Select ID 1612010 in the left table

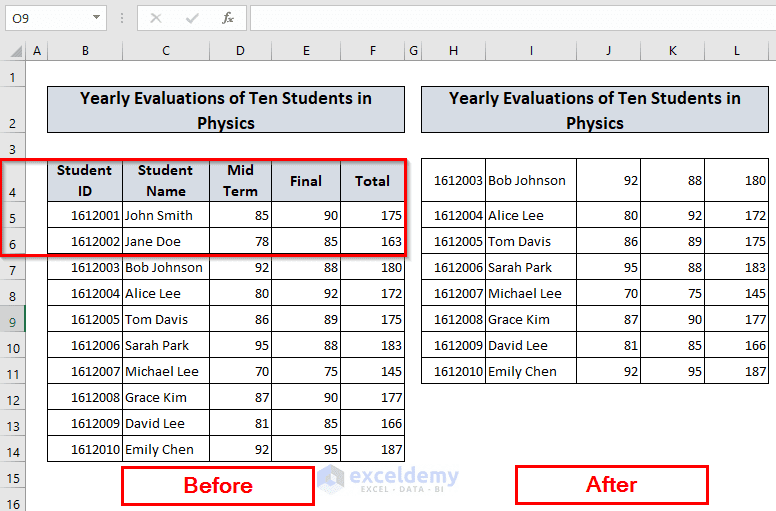(x=85, y=449)
